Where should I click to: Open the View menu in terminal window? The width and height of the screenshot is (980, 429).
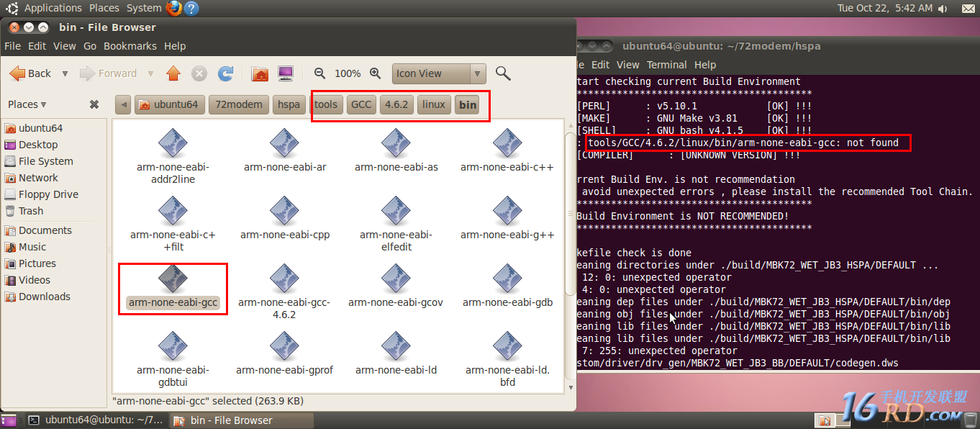click(627, 65)
